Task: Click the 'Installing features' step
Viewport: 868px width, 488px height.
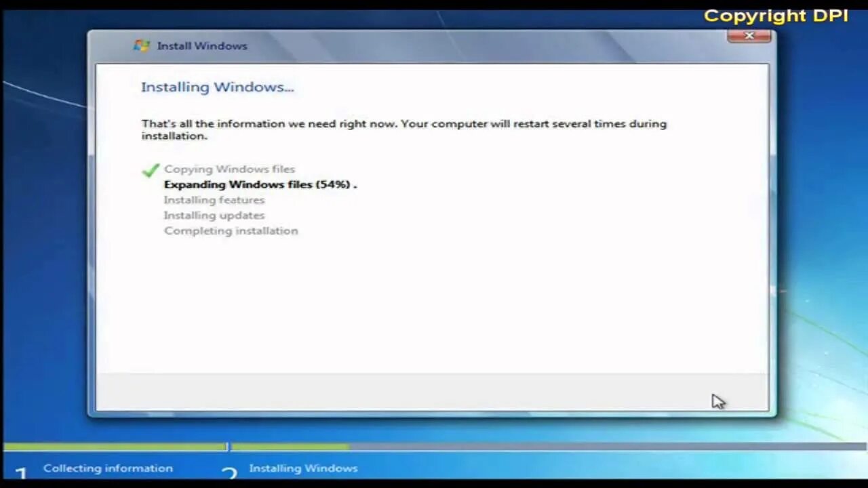Action: (x=214, y=200)
